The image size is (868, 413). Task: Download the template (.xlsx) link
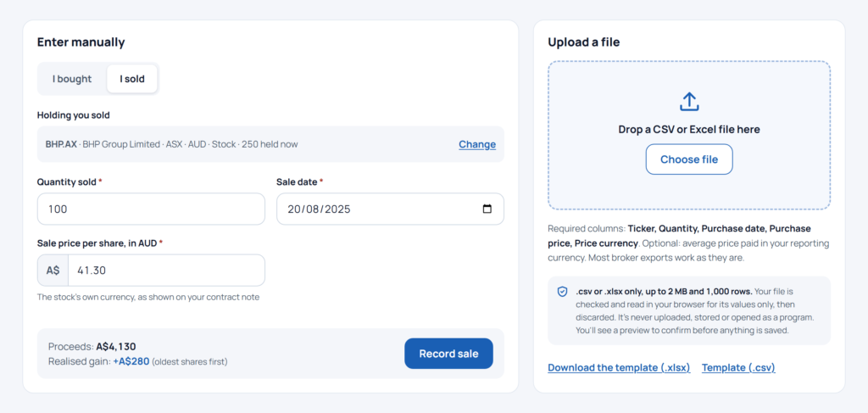(619, 367)
